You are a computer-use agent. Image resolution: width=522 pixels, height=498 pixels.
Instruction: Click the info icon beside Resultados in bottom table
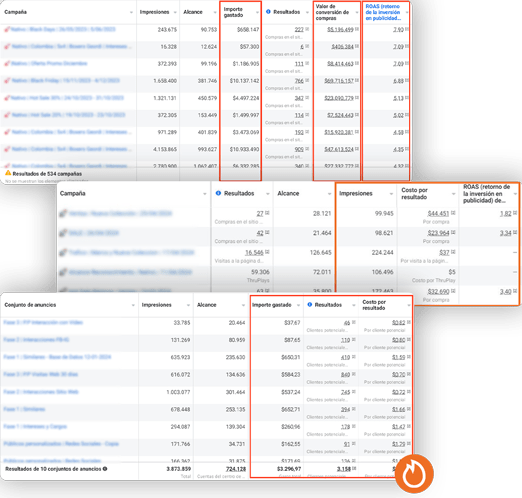click(310, 305)
